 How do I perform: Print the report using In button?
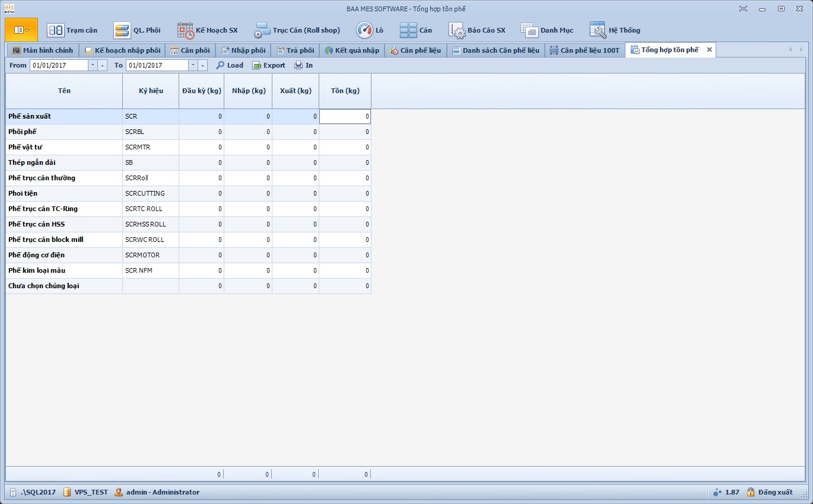[303, 65]
